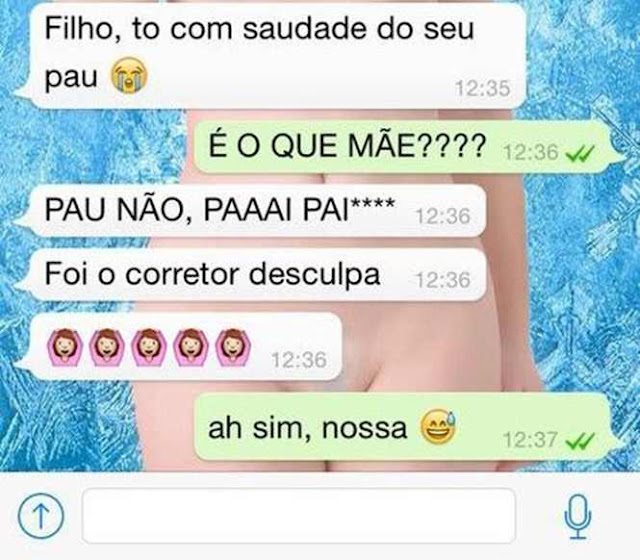The height and width of the screenshot is (560, 640).
Task: Tap the microphone voice message icon
Action: pos(578,516)
